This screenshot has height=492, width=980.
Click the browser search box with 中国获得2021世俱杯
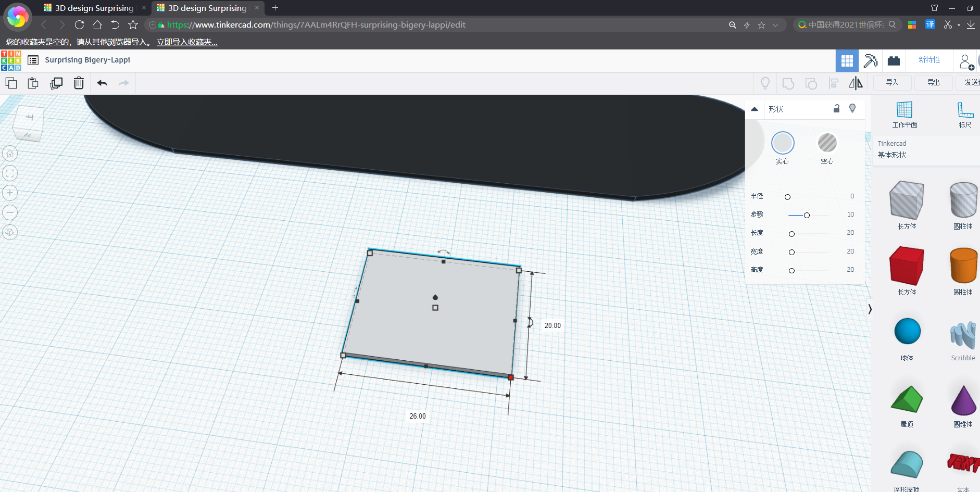tap(847, 25)
